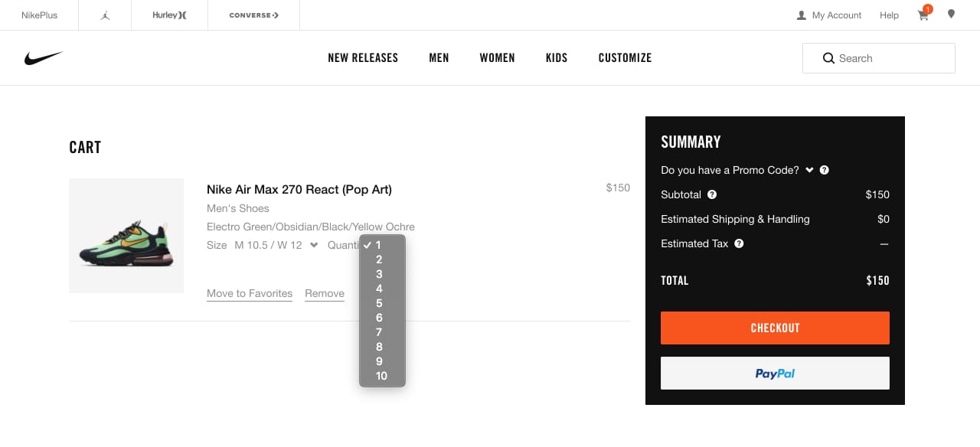
Task: Click the Promo Code help question icon
Action: (825, 170)
